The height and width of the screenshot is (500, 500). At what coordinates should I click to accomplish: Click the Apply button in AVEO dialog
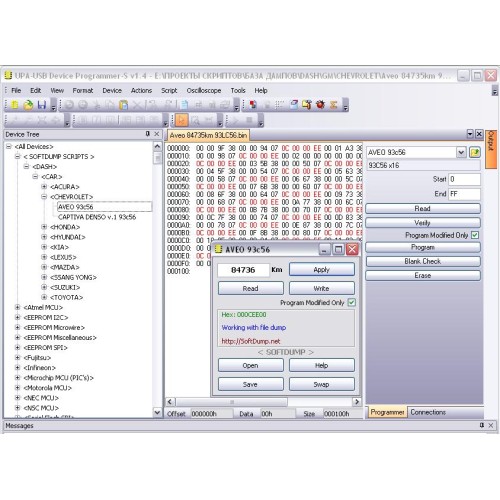tap(322, 270)
